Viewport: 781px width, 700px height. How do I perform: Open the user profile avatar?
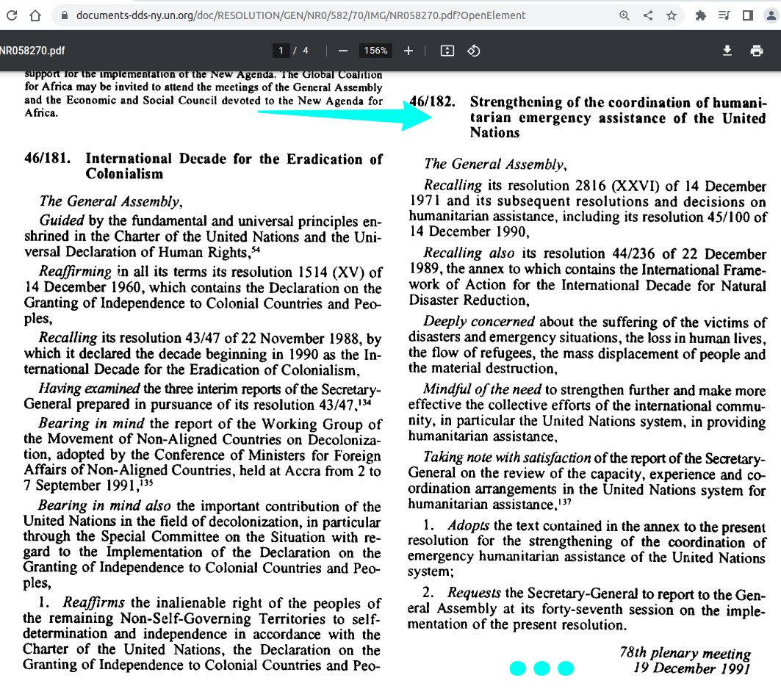tap(771, 15)
